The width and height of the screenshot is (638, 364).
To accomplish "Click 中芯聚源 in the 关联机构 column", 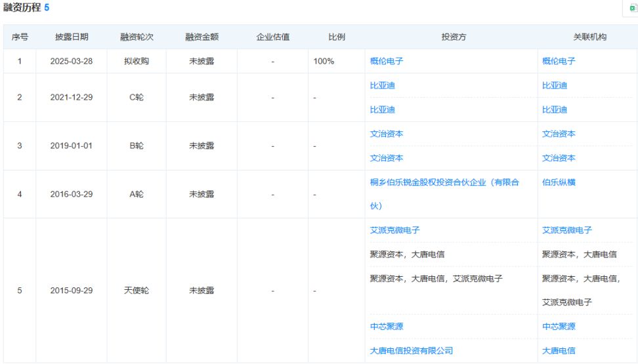I will [x=559, y=326].
